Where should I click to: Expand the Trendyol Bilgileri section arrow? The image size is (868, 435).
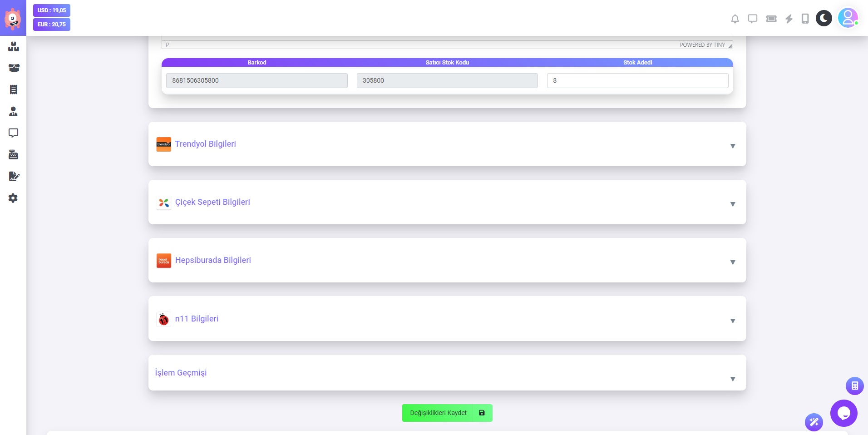tap(732, 146)
